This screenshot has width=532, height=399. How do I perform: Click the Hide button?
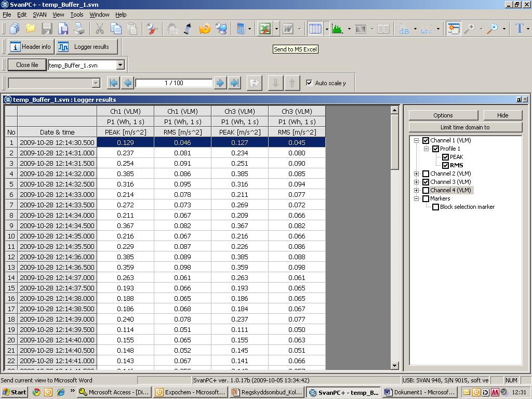pyautogui.click(x=502, y=115)
